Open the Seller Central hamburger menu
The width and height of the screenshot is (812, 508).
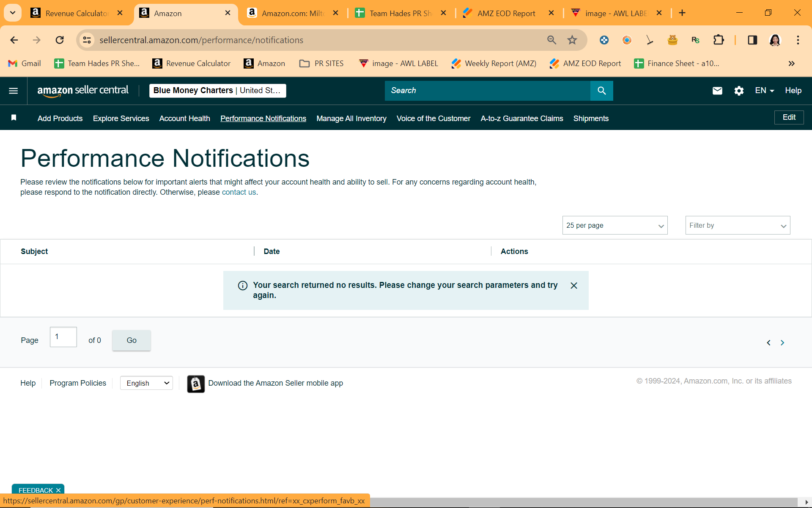14,91
